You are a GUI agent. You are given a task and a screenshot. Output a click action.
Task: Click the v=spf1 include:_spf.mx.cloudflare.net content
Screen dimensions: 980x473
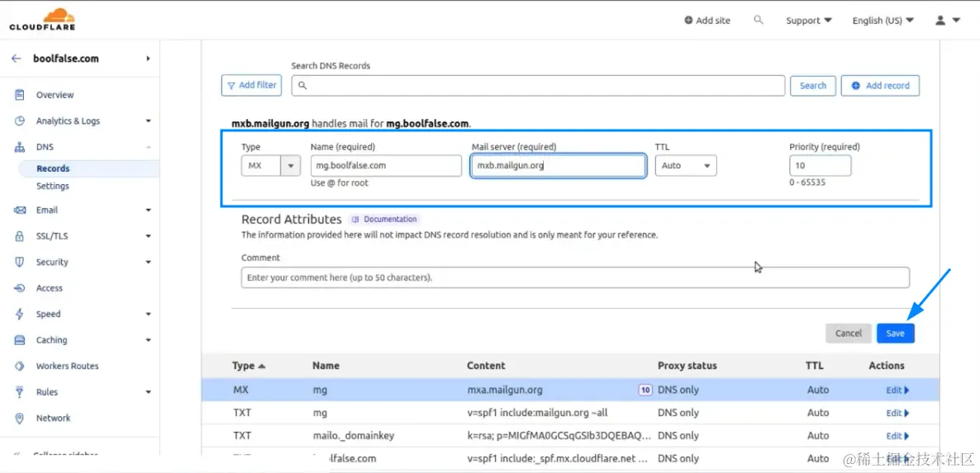557,459
